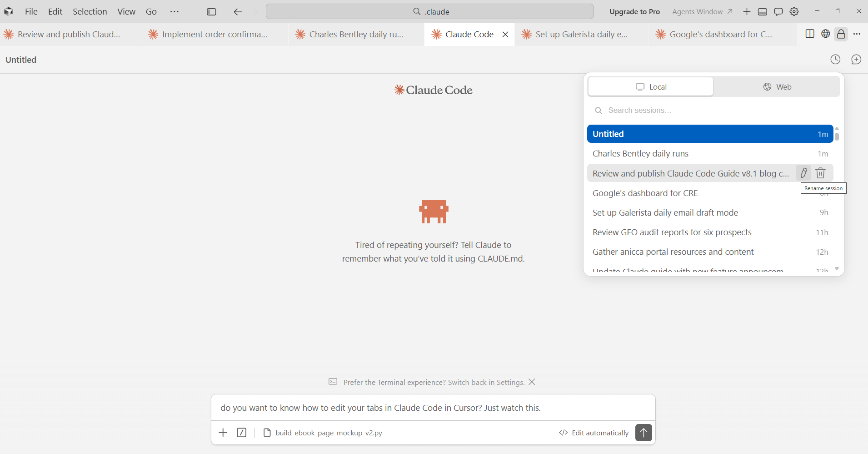This screenshot has width=868, height=454.
Task: Switch to Web sessions
Action: click(777, 86)
